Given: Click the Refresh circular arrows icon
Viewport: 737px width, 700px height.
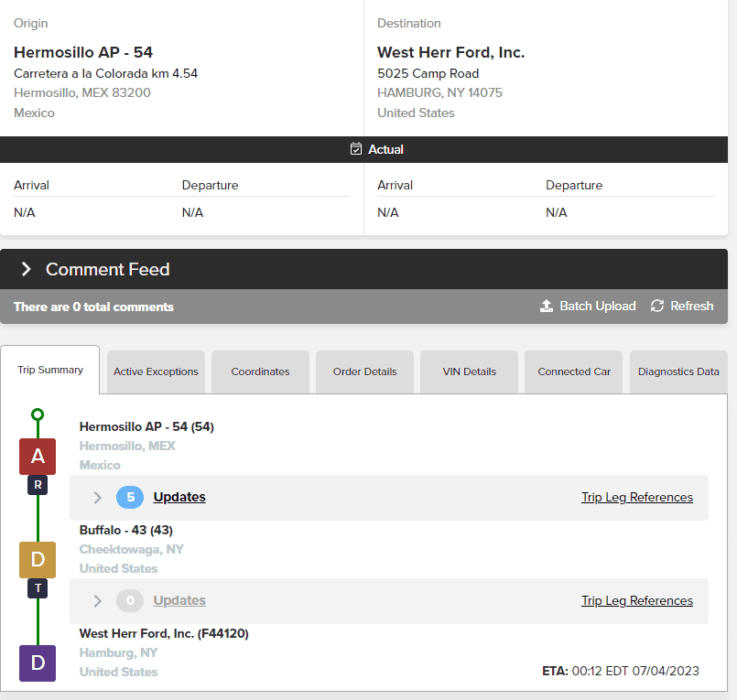Looking at the screenshot, I should pos(657,306).
